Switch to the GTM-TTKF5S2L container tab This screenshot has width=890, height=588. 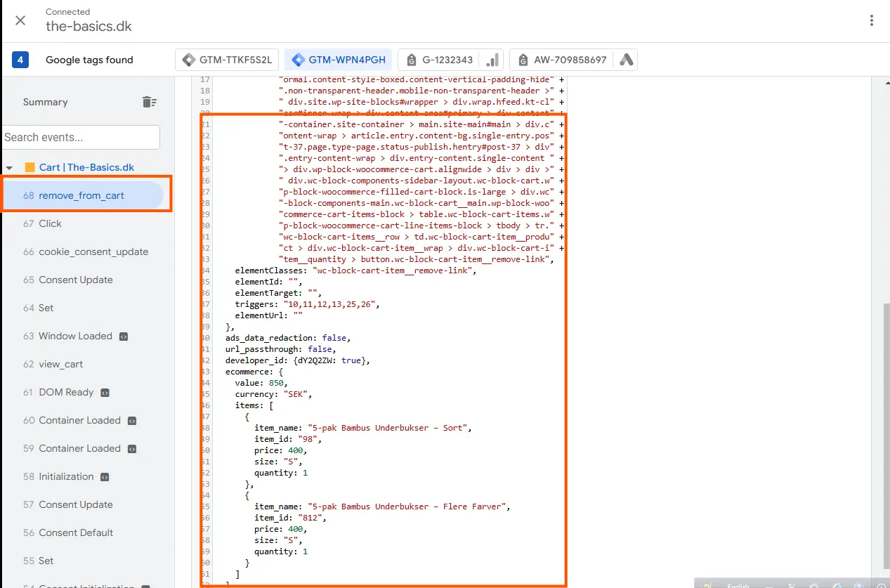click(x=228, y=60)
